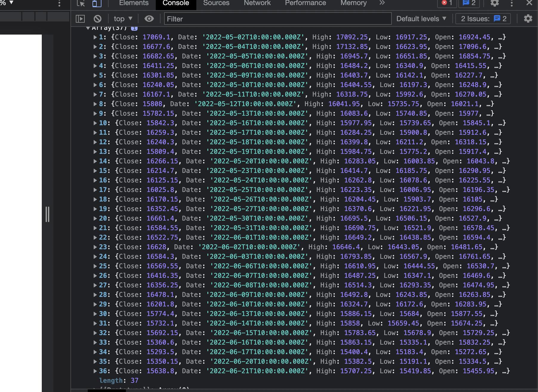Collapse the Array(37) root entry

tap(88, 28)
